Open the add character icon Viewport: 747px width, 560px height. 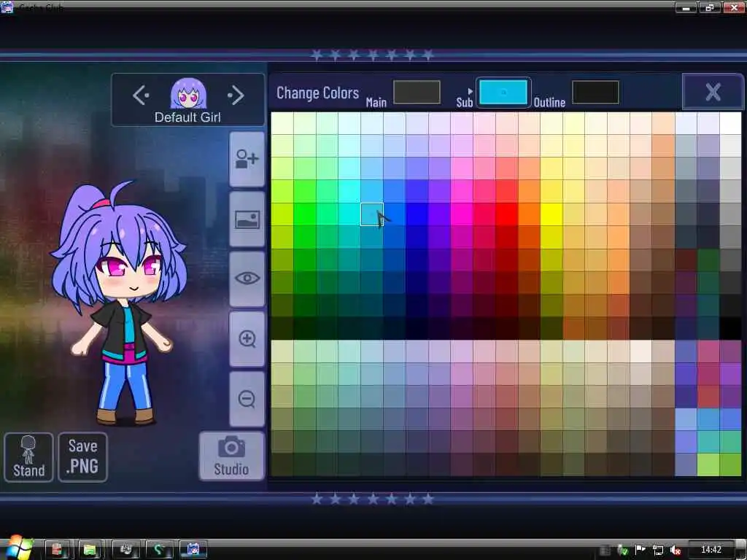247,160
